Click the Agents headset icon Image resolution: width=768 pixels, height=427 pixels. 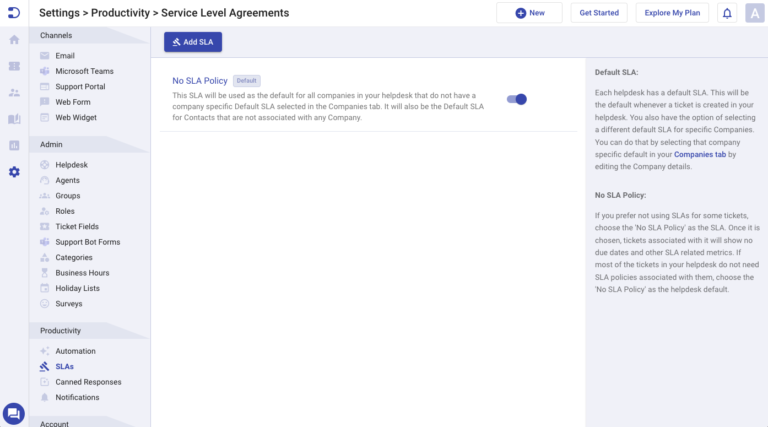(45, 180)
